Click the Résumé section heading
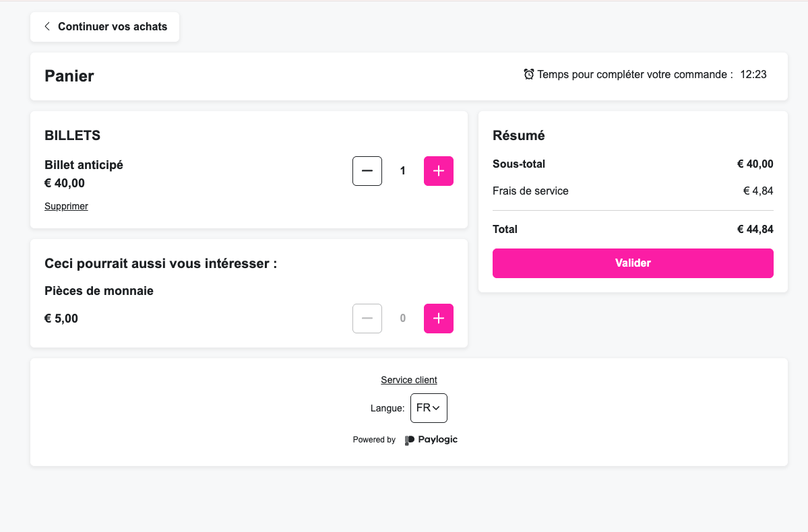This screenshot has height=532, width=808. coord(519,135)
